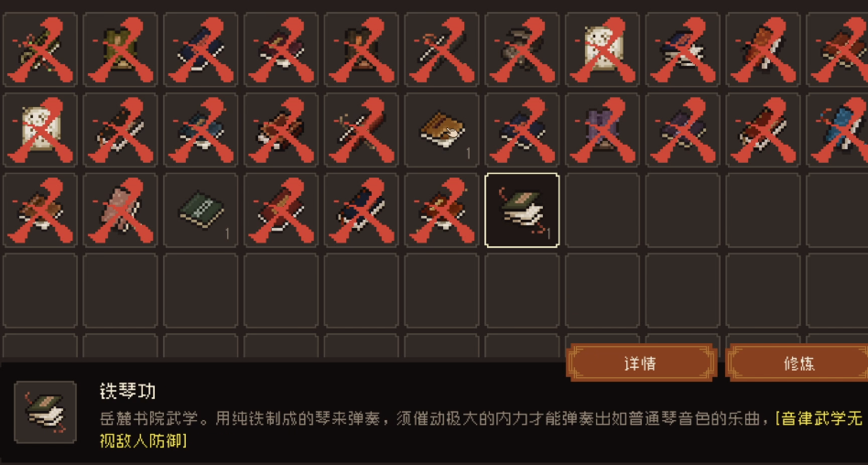Select the uncrossed brown manual with hand print
The height and width of the screenshot is (465, 868).
(x=441, y=130)
